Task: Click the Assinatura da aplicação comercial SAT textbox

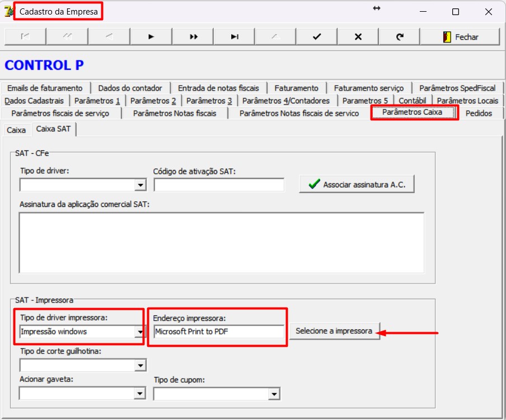Action: [x=222, y=243]
